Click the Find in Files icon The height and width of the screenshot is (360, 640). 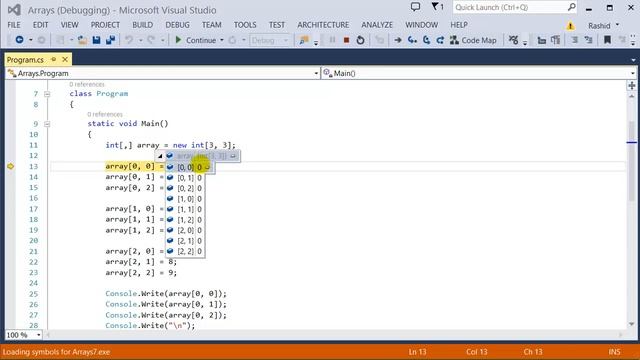(x=304, y=40)
